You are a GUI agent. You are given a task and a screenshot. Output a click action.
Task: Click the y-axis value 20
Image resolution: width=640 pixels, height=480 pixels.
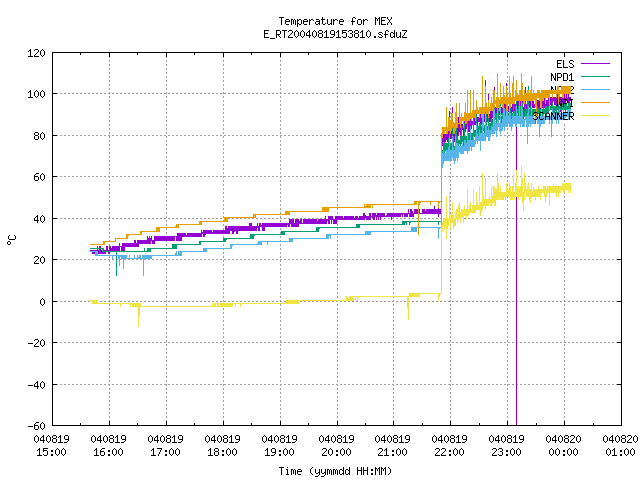coord(40,260)
